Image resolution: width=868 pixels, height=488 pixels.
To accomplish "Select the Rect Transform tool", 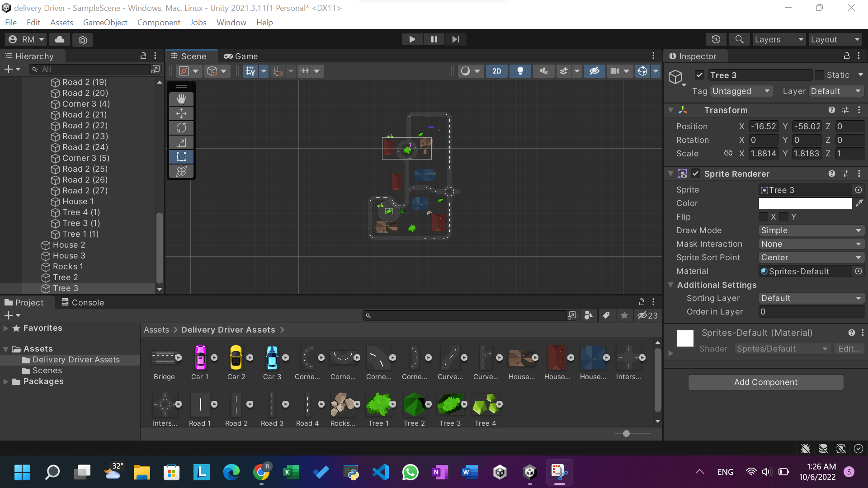I will coord(181,157).
